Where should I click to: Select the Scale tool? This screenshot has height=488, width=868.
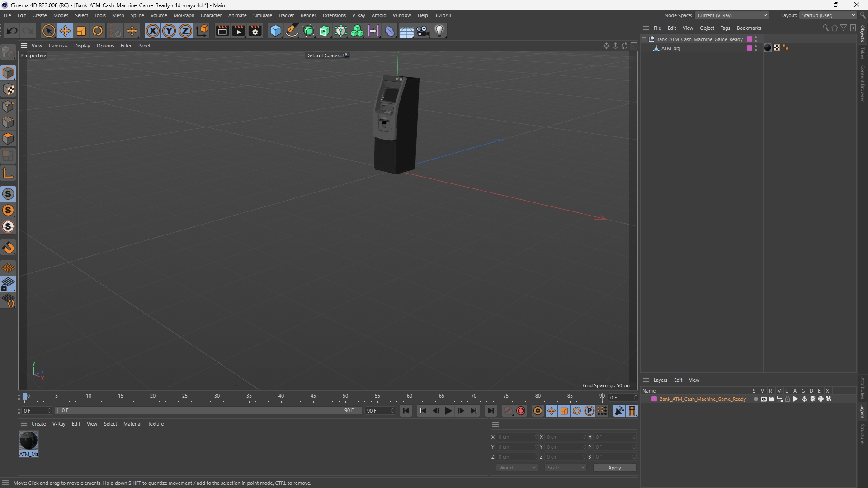coord(81,31)
